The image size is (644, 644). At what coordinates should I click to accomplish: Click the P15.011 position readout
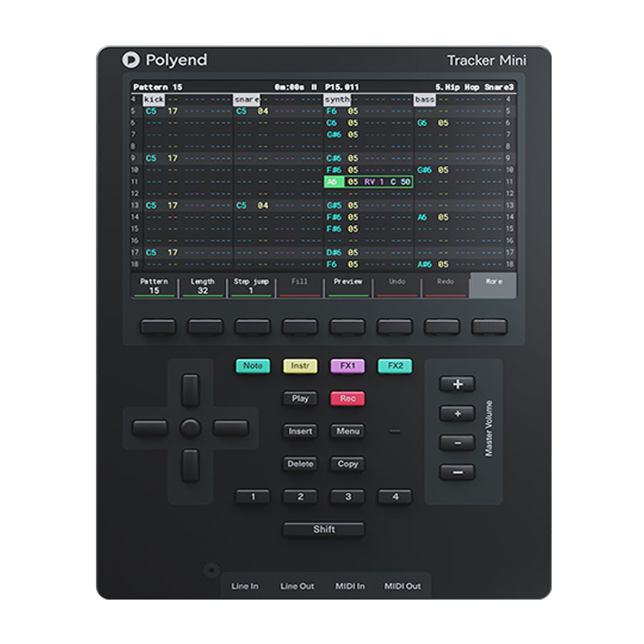(342, 87)
